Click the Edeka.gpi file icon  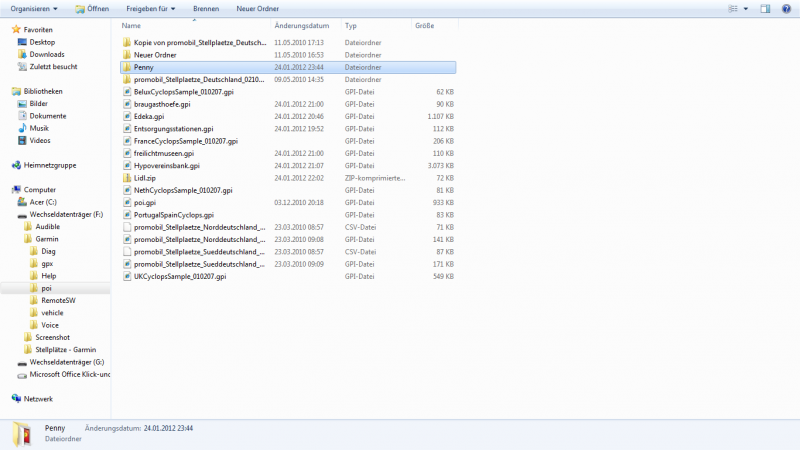coord(126,116)
